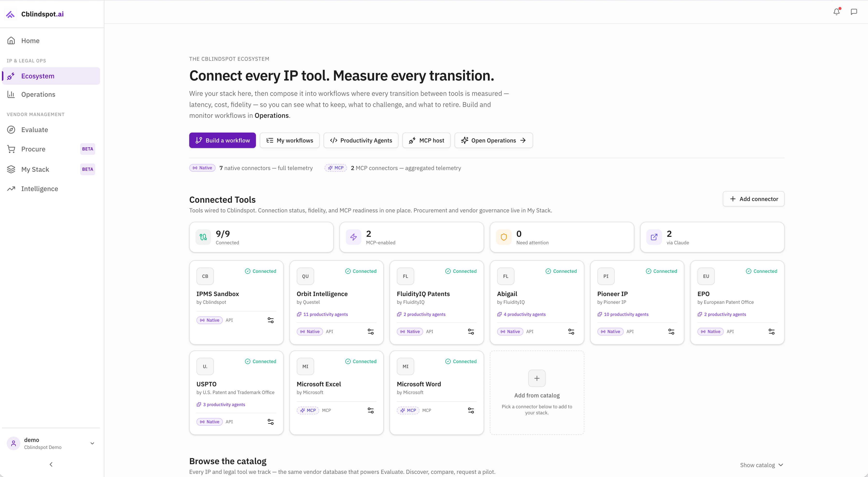This screenshot has height=477, width=868.
Task: Click the 9/9 Connected stat icon
Action: tap(203, 237)
